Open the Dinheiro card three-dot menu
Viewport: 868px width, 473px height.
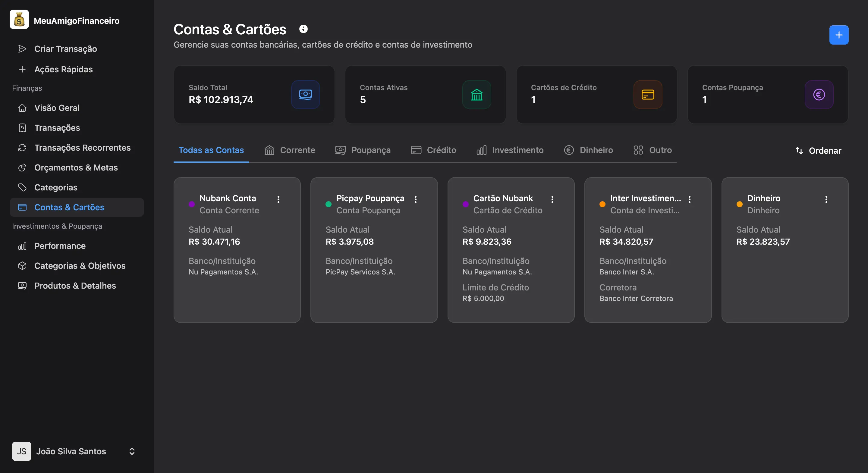coord(826,199)
